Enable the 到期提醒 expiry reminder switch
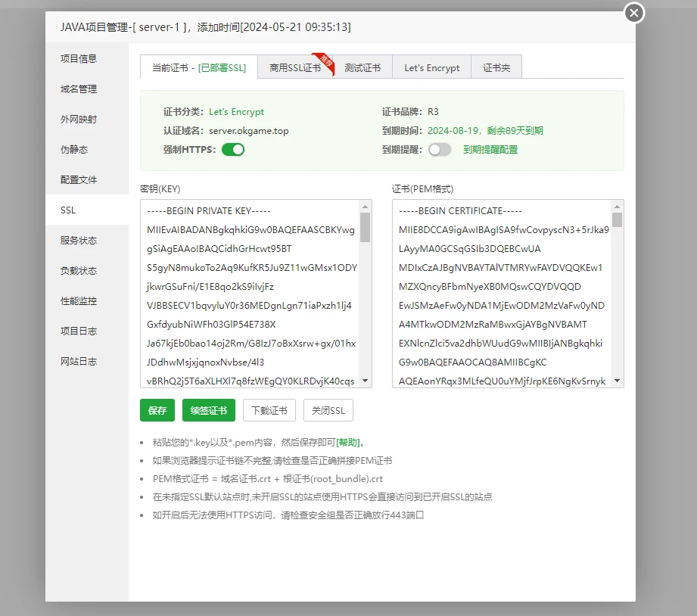The height and width of the screenshot is (616, 697). coord(439,150)
